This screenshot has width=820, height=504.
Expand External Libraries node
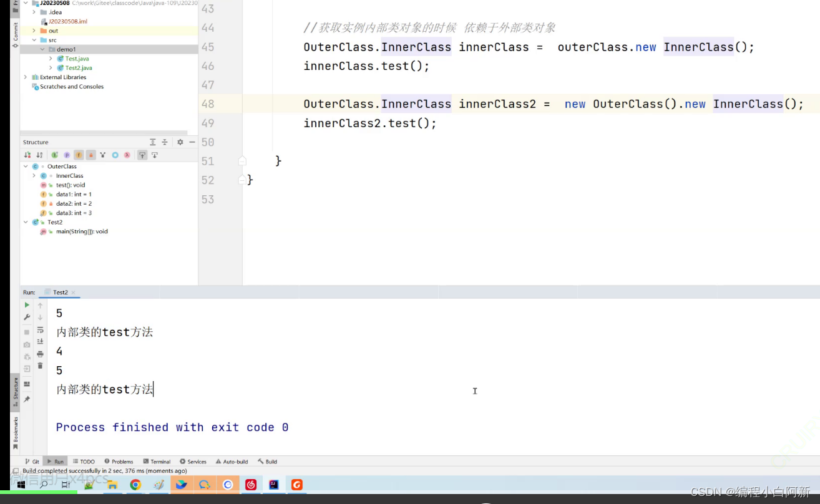coord(26,77)
